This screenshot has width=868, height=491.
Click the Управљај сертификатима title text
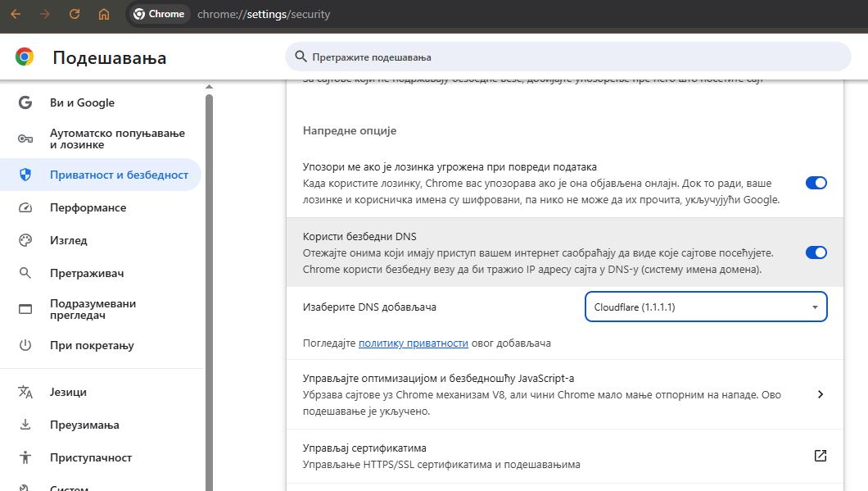click(364, 448)
